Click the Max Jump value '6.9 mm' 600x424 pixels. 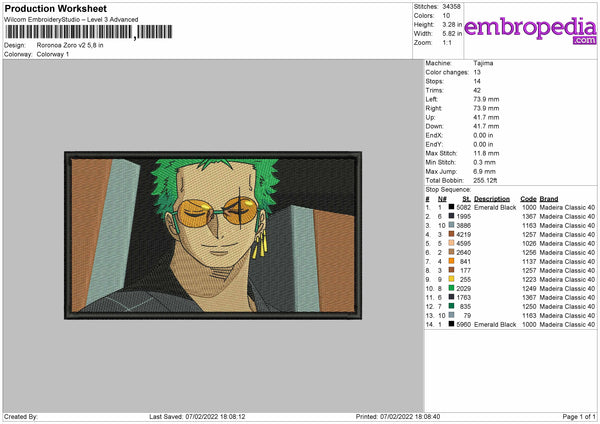(x=484, y=171)
